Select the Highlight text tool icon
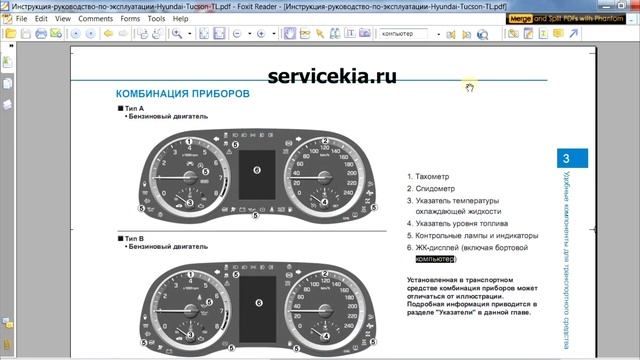Viewport: 640px width, 360px height. point(543,33)
